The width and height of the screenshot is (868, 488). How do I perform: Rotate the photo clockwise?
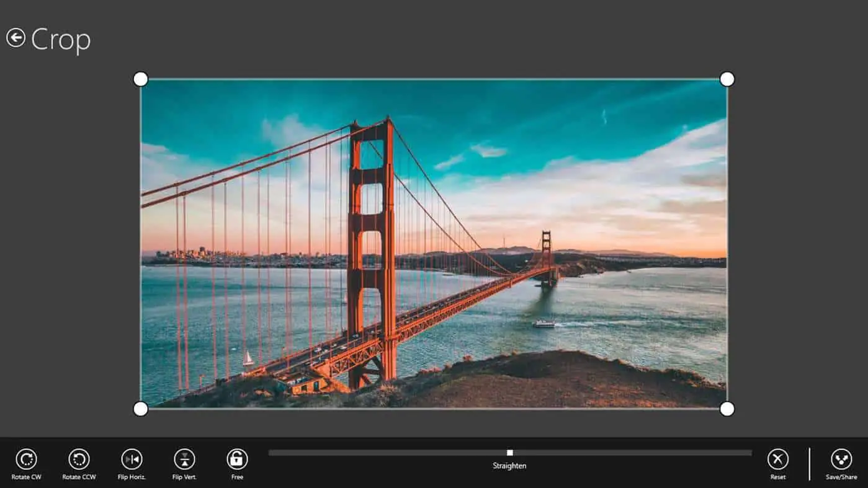click(x=26, y=459)
